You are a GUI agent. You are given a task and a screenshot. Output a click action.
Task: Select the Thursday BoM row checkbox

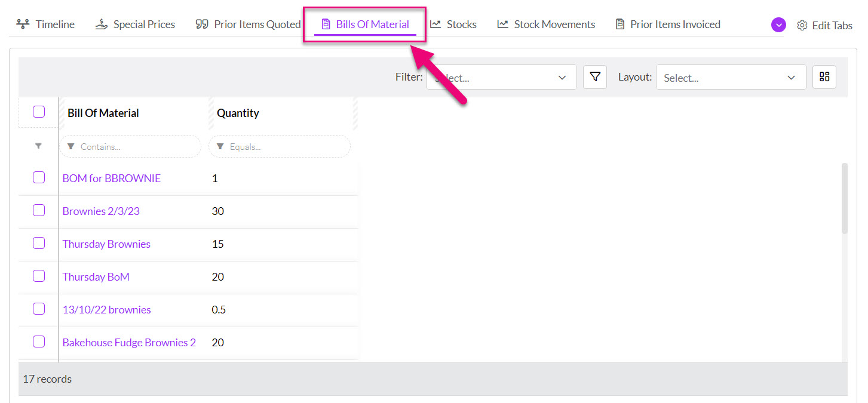39,276
